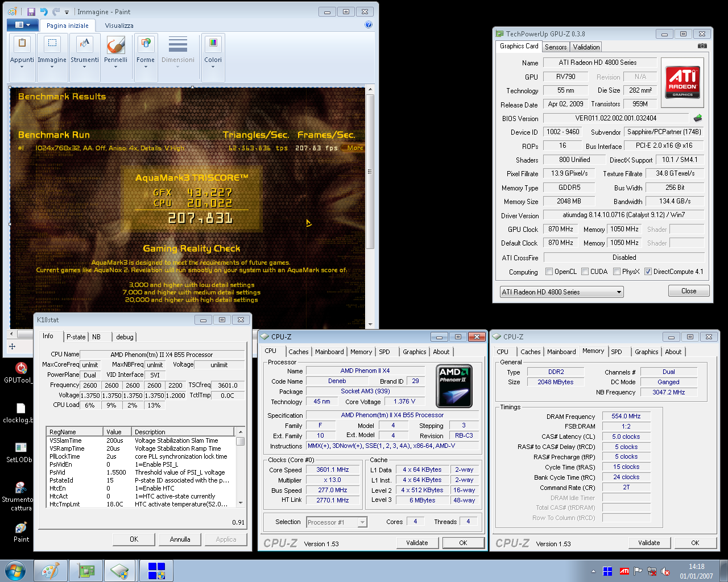Toggle the CUDA checkbox in GPU-Z
The width and height of the screenshot is (728, 582).
pyautogui.click(x=585, y=272)
